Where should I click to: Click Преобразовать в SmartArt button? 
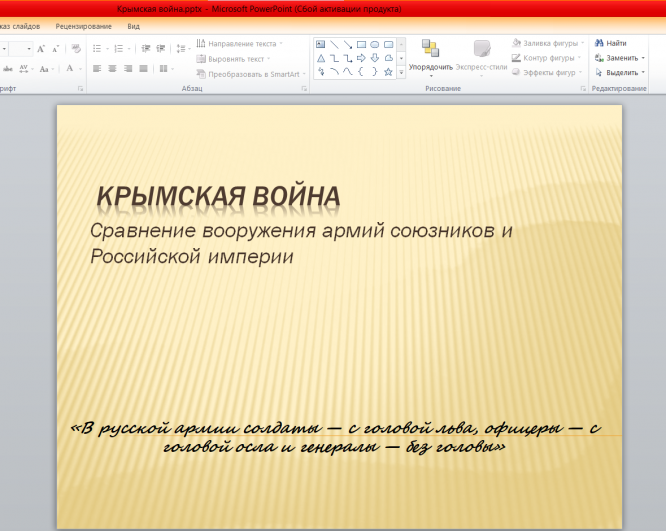248,74
